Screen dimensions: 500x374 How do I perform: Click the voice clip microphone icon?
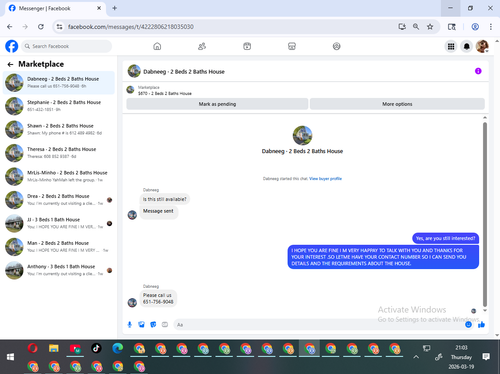130,324
